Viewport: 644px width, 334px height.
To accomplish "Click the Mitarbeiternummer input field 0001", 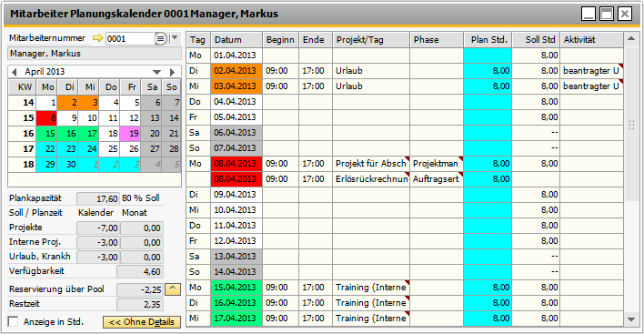I will [130, 38].
